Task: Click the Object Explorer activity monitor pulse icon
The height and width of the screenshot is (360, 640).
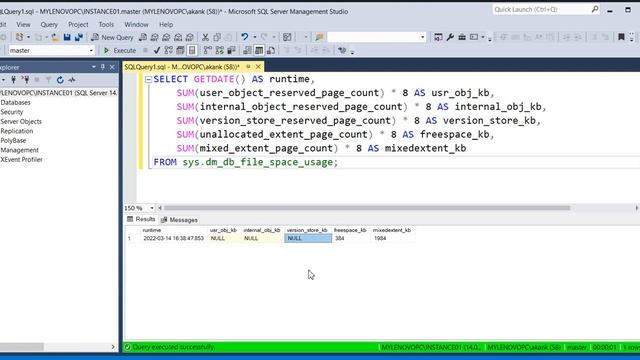Action: pos(72,80)
